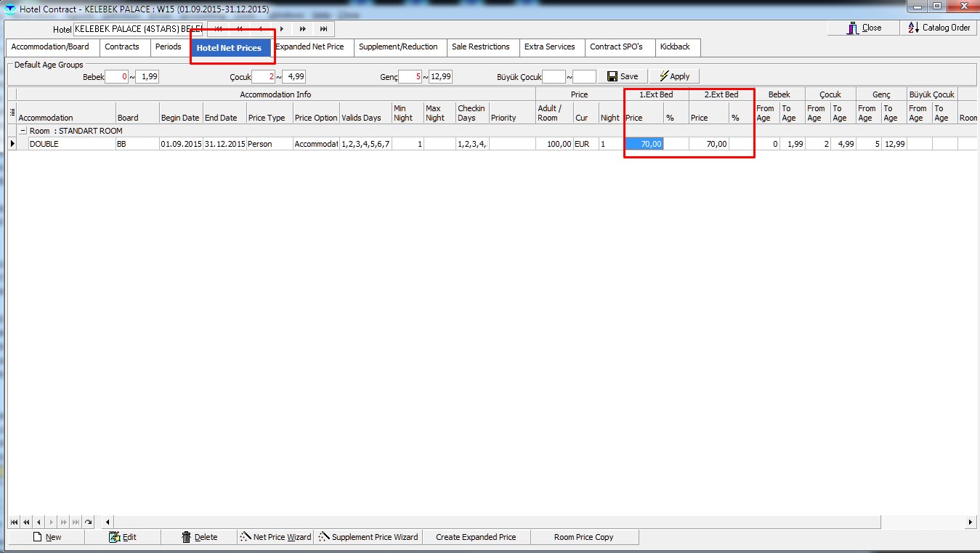Image resolution: width=980 pixels, height=553 pixels.
Task: Open the Net Price Wizard
Action: coord(276,537)
